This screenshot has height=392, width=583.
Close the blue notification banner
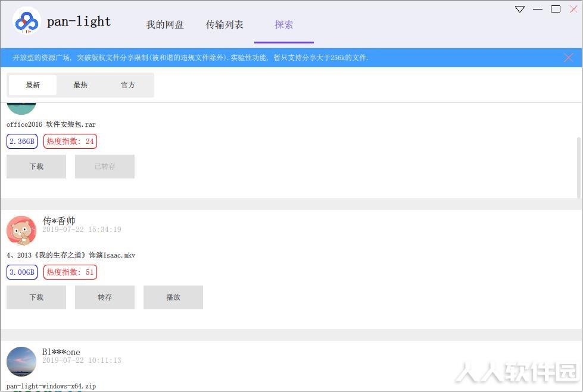point(568,58)
